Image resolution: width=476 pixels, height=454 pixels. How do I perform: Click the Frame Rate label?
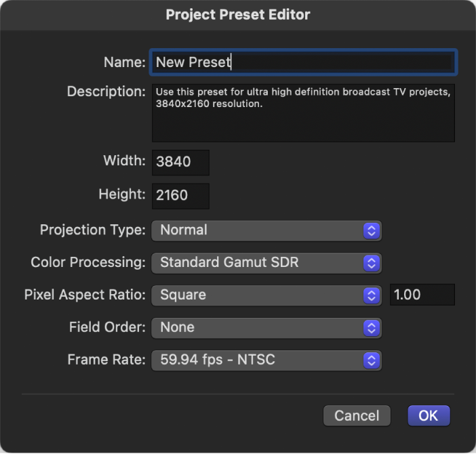pos(106,360)
